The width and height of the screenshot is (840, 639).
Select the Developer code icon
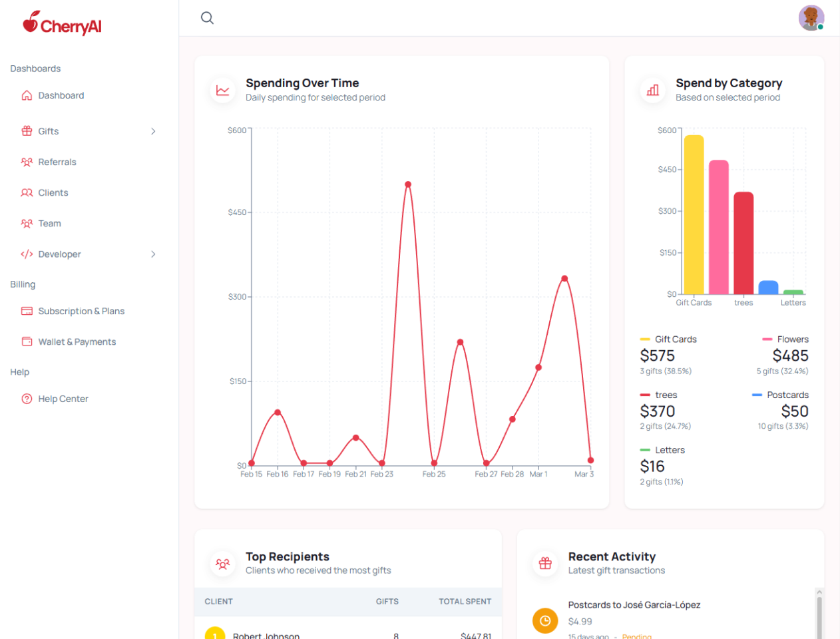point(27,254)
